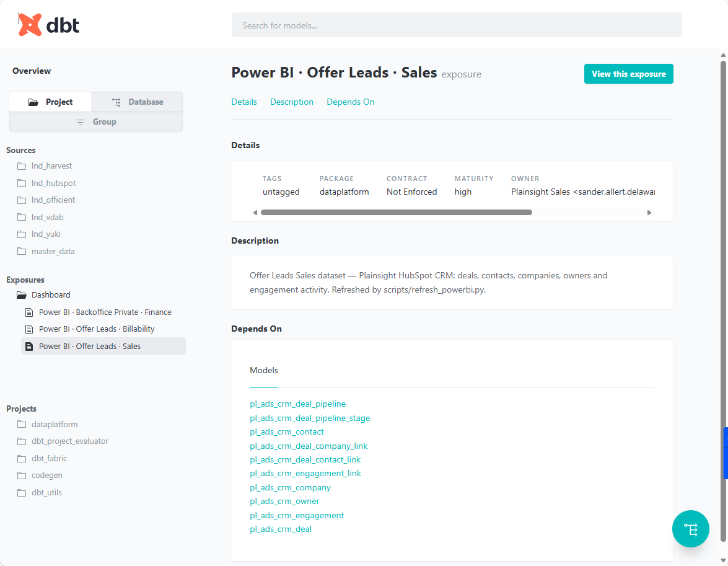This screenshot has height=566, width=728.
Task: Open model pl_ads_crm_company
Action: pos(290,487)
